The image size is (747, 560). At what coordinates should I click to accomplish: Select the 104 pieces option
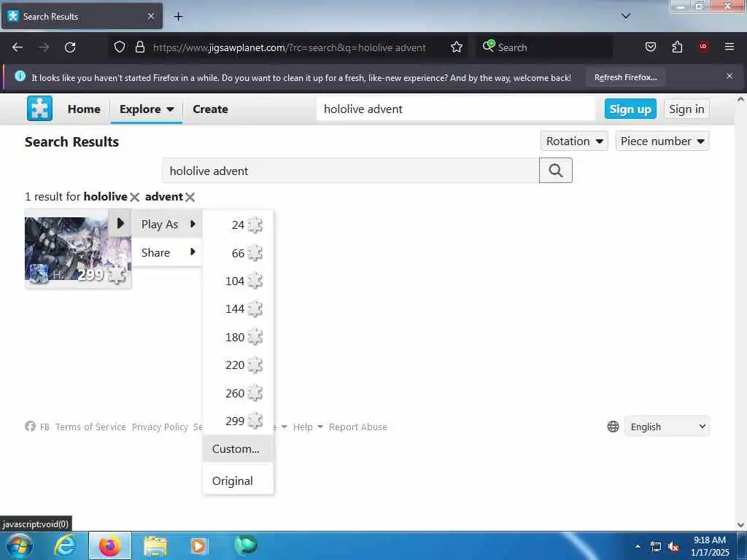(239, 281)
